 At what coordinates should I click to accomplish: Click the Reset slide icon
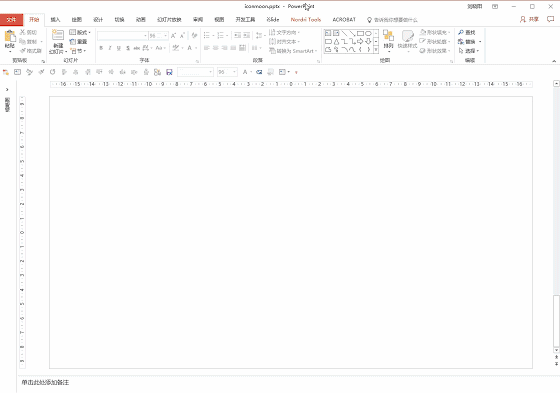[x=73, y=41]
